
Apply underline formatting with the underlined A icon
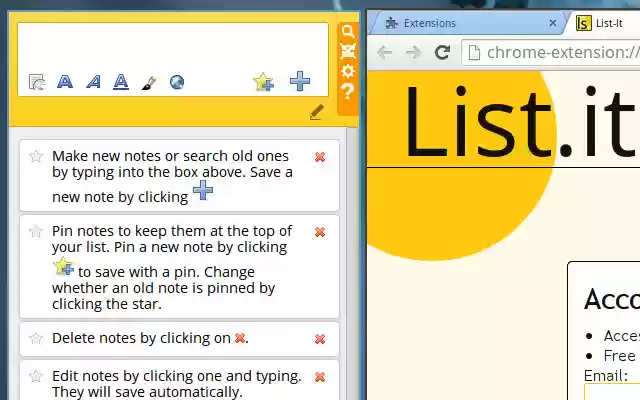pos(121,82)
